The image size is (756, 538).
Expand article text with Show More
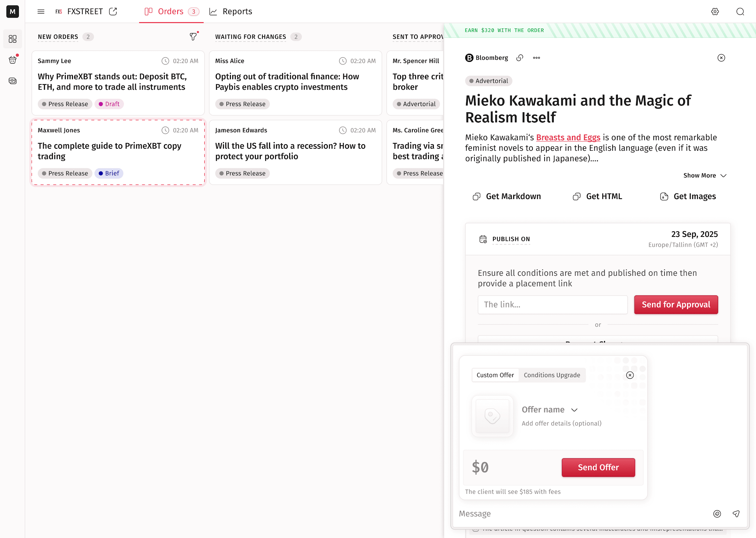[x=704, y=175]
